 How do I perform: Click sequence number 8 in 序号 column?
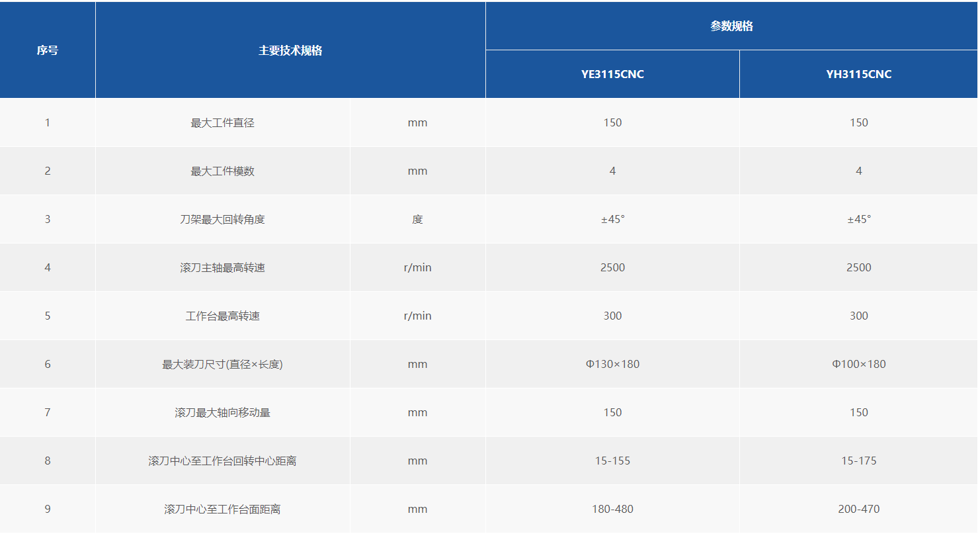pos(48,461)
